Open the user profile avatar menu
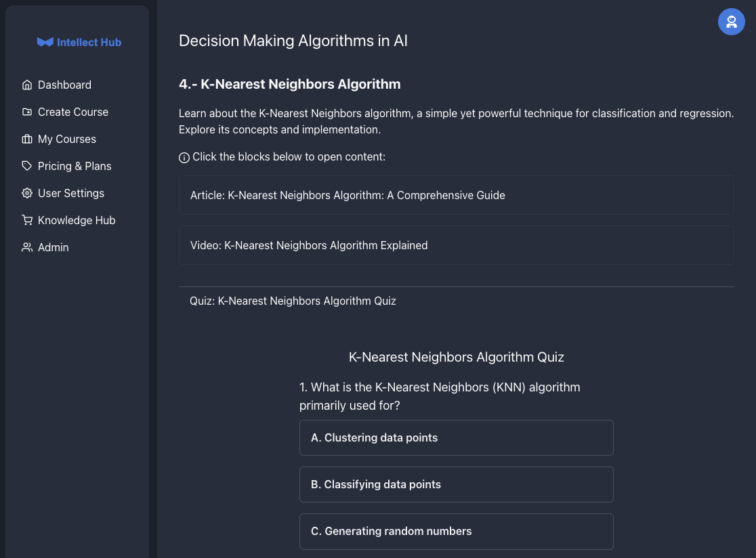 (x=731, y=22)
